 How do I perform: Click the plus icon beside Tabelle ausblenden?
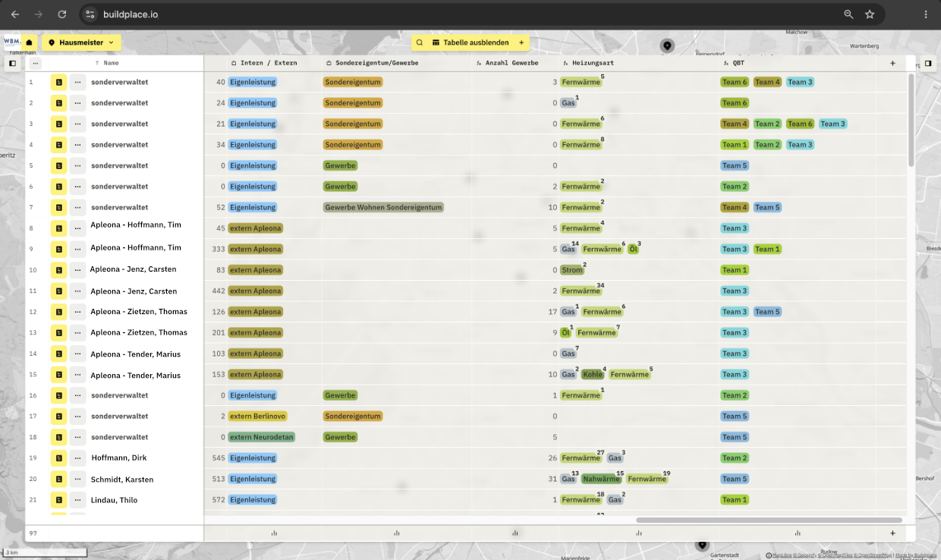(x=521, y=42)
